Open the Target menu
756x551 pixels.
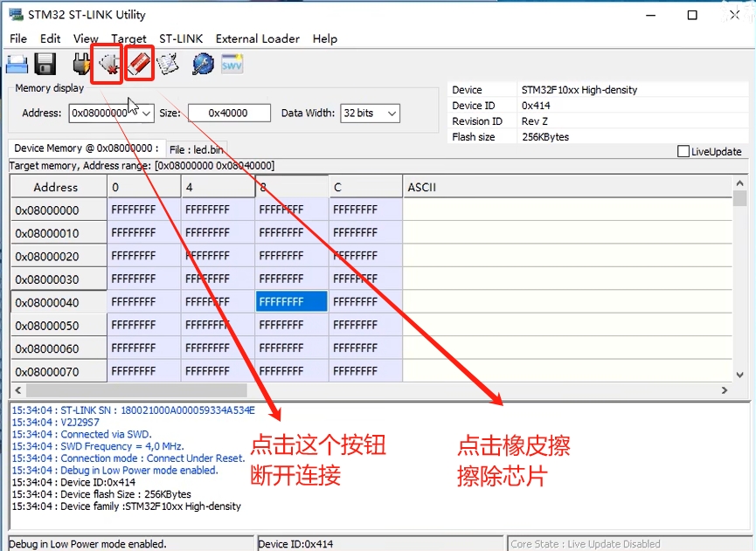pos(128,38)
